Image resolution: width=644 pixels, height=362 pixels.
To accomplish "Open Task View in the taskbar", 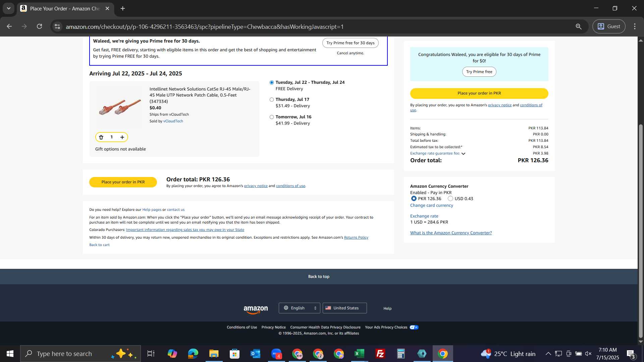I will (151, 354).
